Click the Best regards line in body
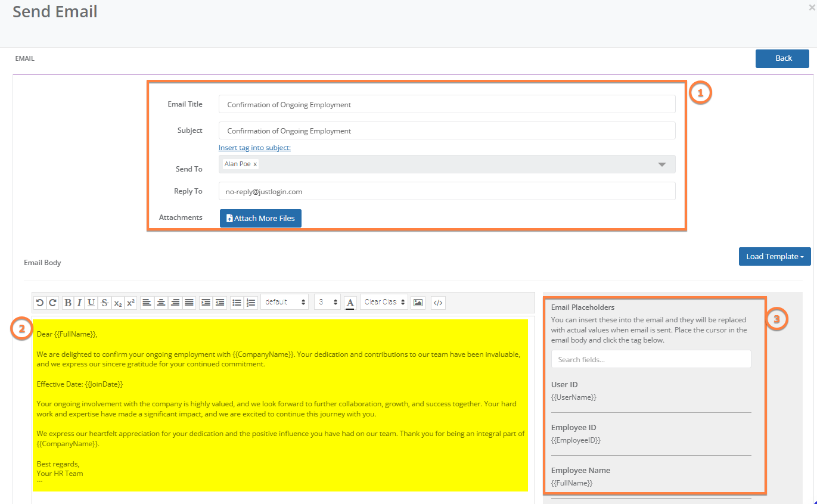The image size is (817, 504). 58,464
